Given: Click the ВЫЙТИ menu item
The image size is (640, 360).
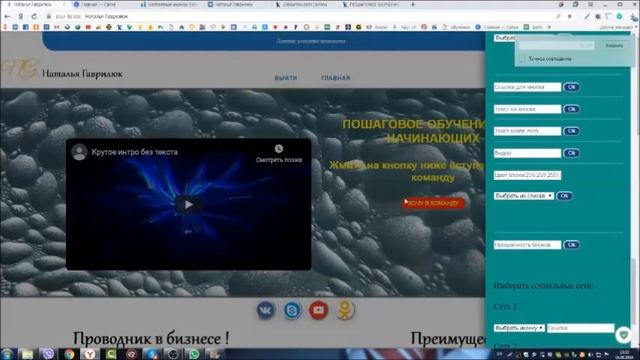Looking at the screenshot, I should tap(286, 78).
